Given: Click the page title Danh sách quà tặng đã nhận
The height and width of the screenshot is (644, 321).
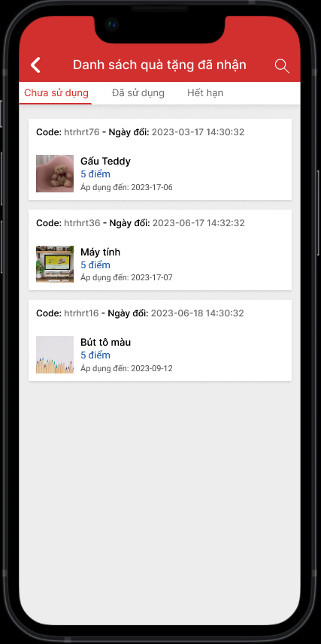Looking at the screenshot, I should (x=159, y=65).
